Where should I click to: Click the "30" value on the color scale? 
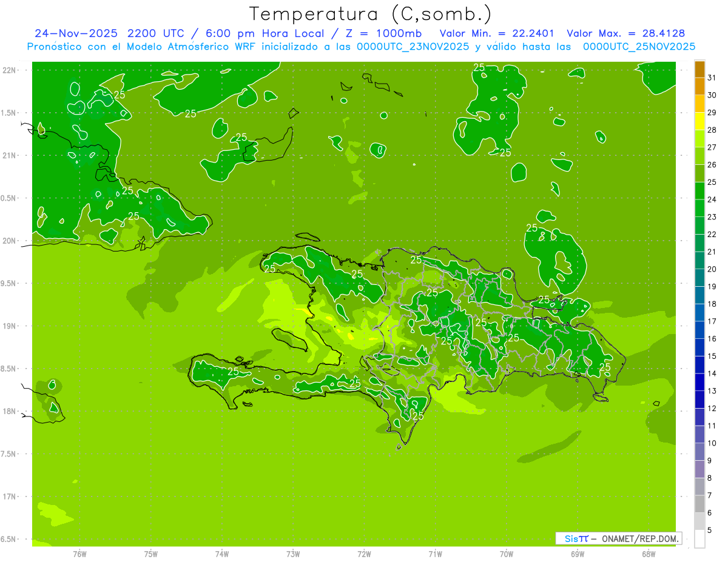[x=712, y=95]
